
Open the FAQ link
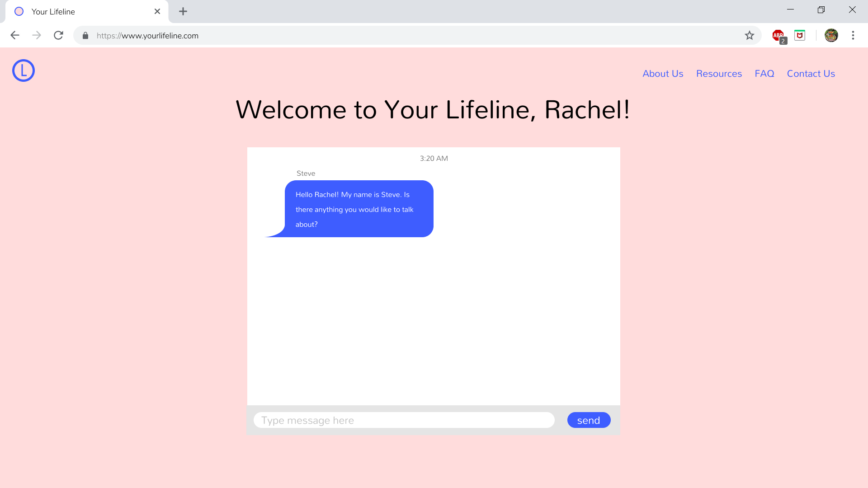coord(764,74)
